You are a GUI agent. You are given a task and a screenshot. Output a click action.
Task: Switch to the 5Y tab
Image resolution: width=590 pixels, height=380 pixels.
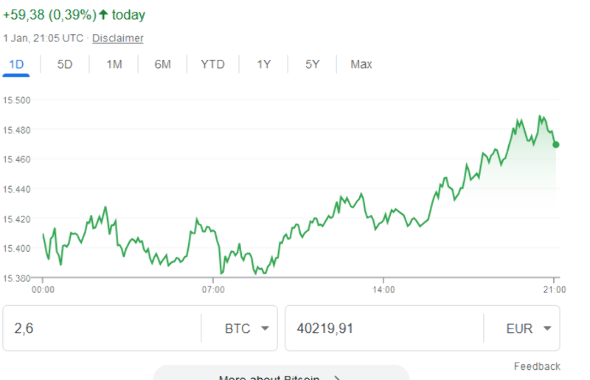[312, 64]
